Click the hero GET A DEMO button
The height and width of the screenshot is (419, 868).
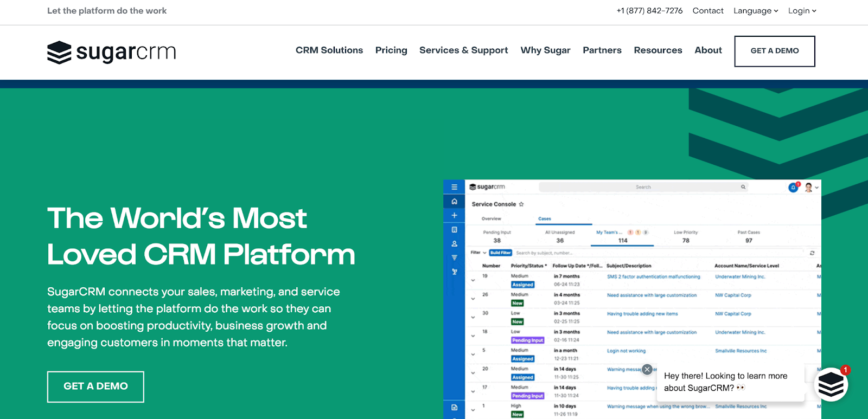[95, 386]
